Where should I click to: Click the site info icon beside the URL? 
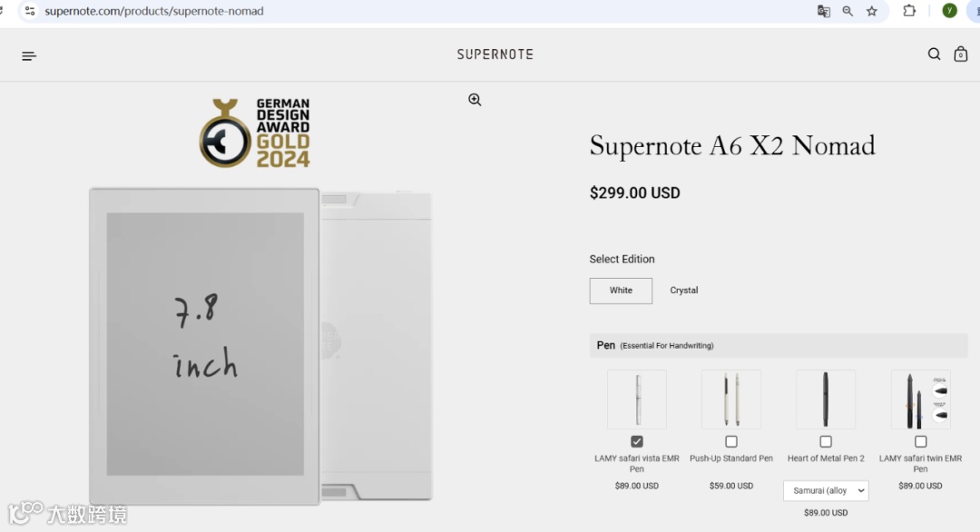[29, 11]
